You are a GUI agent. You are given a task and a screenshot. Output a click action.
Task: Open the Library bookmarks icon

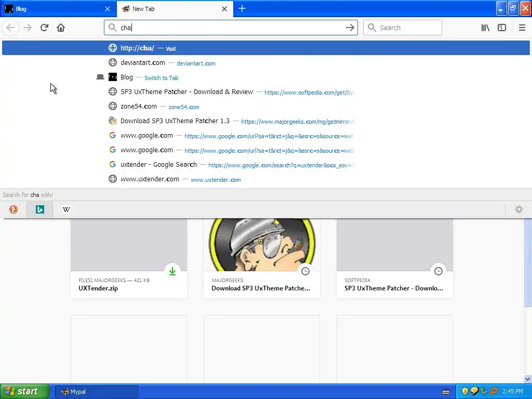point(485,28)
